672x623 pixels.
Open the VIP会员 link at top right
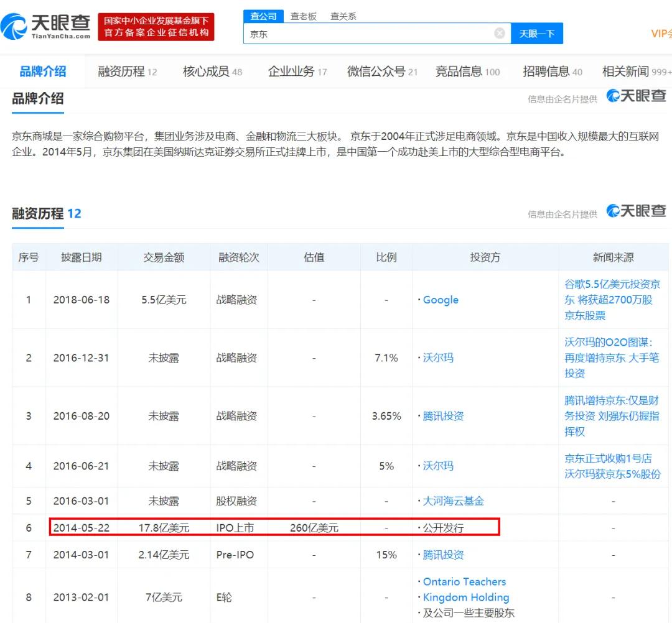pos(661,34)
